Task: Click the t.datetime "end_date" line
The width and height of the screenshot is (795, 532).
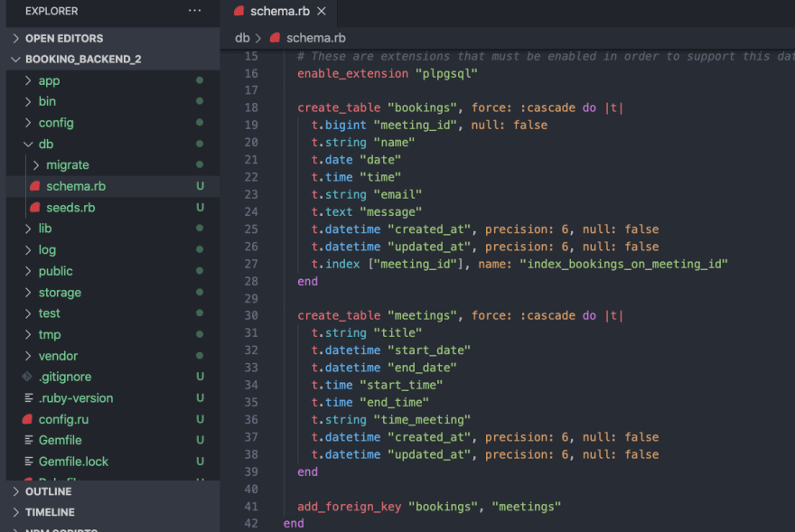Action: click(x=384, y=368)
